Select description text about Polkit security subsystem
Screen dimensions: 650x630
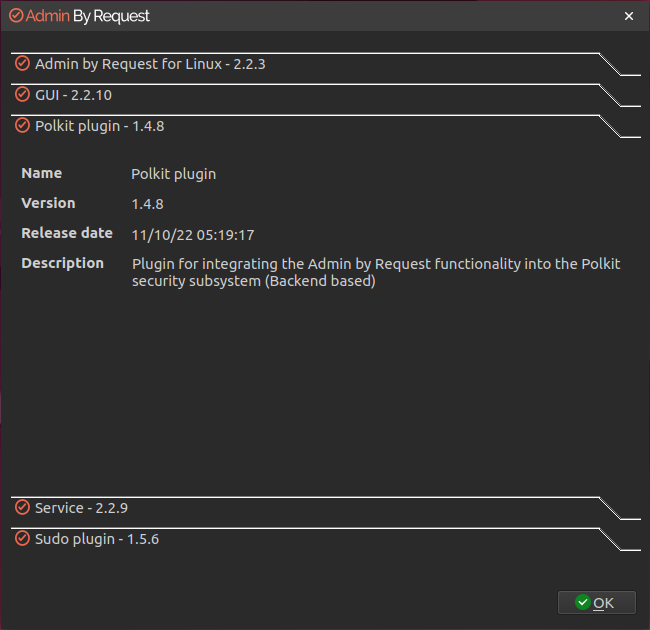[x=376, y=272]
